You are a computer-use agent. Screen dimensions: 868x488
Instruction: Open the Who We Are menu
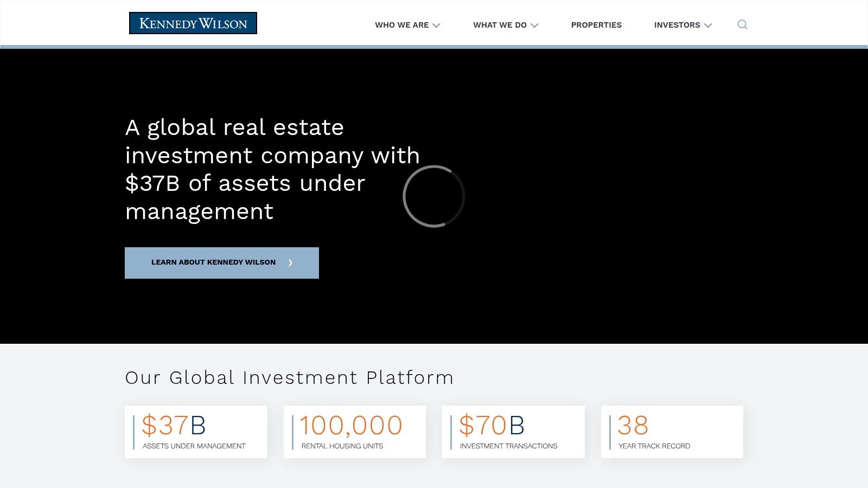pyautogui.click(x=402, y=25)
